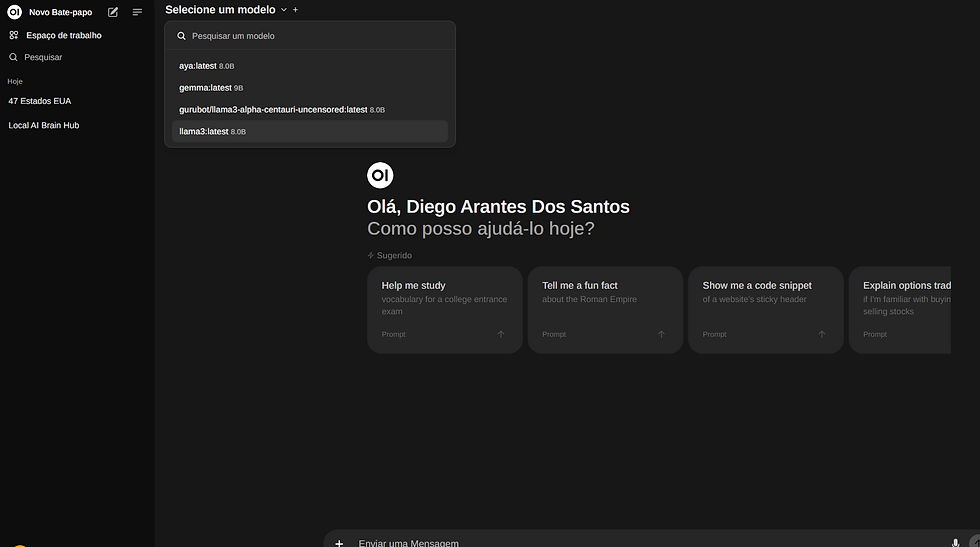Viewport: 980px width, 547px height.
Task: Collapse sidebar using the menu lines icon
Action: click(138, 12)
